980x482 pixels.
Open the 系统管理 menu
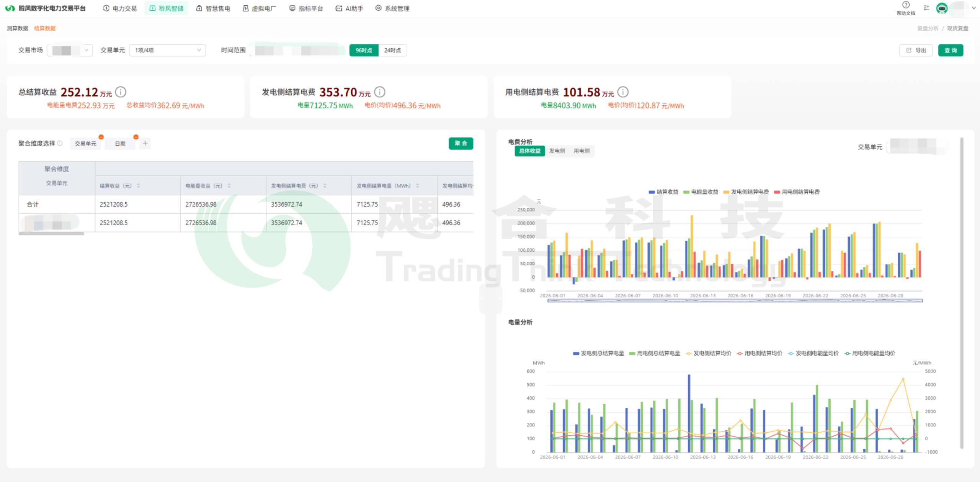tap(392, 8)
